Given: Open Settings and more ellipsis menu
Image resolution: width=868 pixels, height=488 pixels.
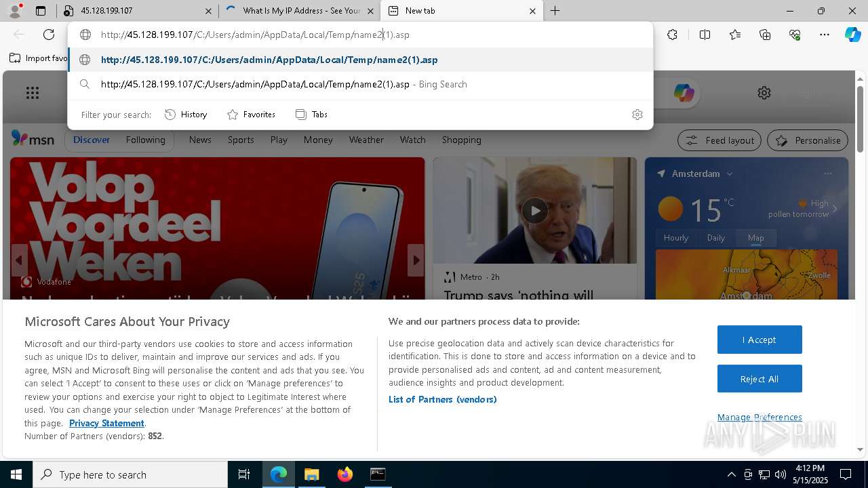Looking at the screenshot, I should coord(825,35).
